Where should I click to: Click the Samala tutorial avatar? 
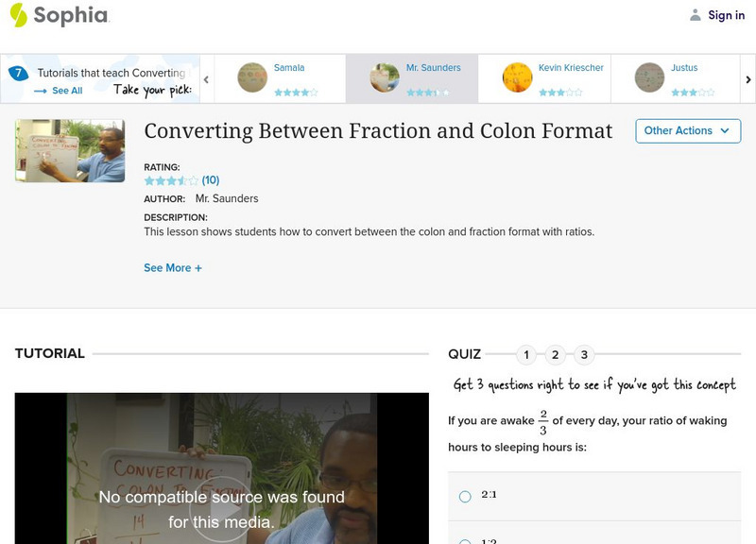(x=252, y=77)
